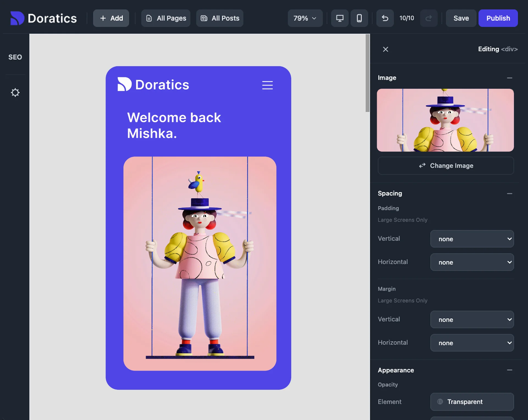Open the site settings gear
The width and height of the screenshot is (528, 420).
[15, 93]
